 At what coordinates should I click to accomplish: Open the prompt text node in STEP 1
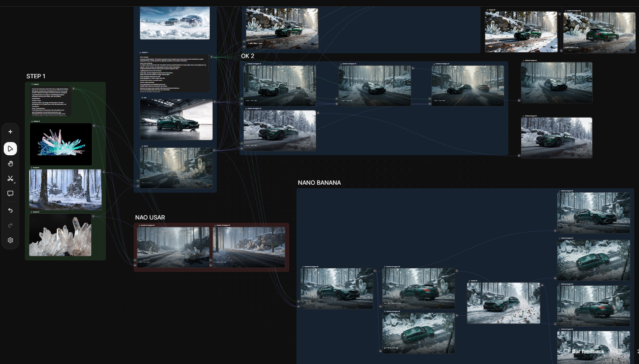[x=51, y=100]
